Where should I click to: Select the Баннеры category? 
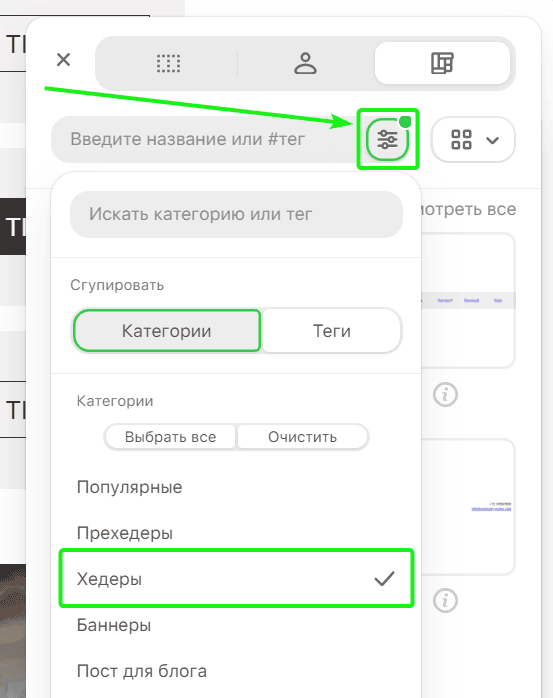pyautogui.click(x=236, y=625)
